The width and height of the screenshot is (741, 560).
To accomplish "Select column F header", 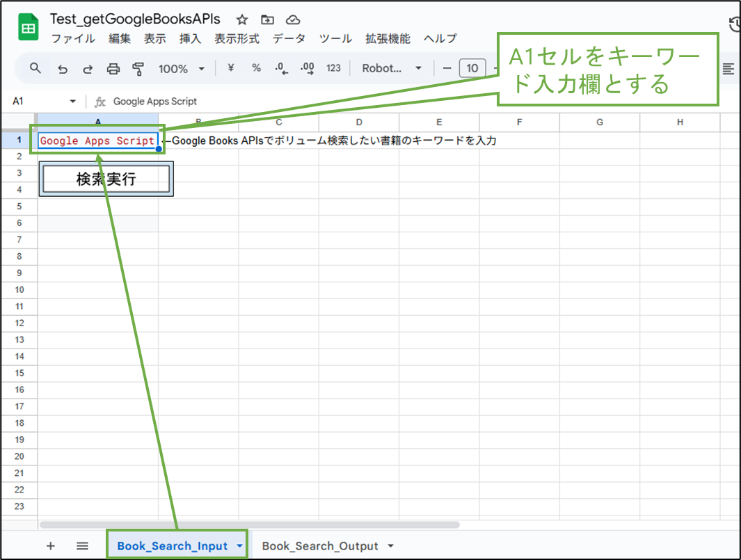I will (x=519, y=122).
